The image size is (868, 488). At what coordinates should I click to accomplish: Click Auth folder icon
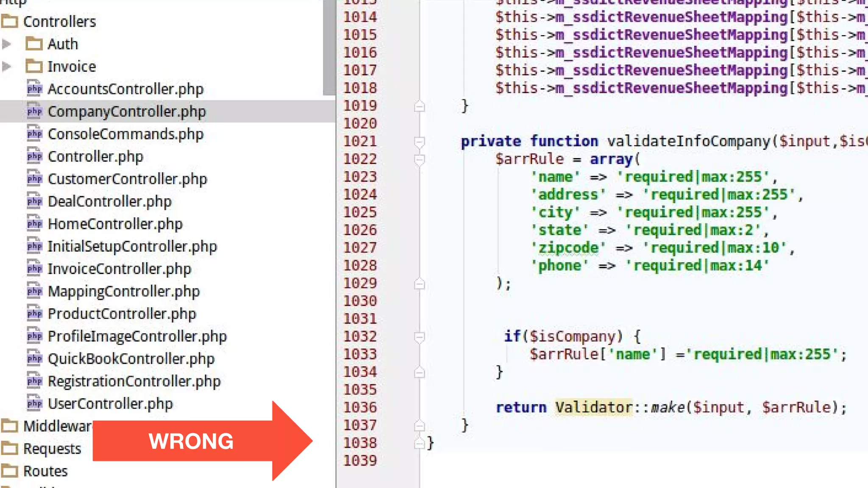34,44
